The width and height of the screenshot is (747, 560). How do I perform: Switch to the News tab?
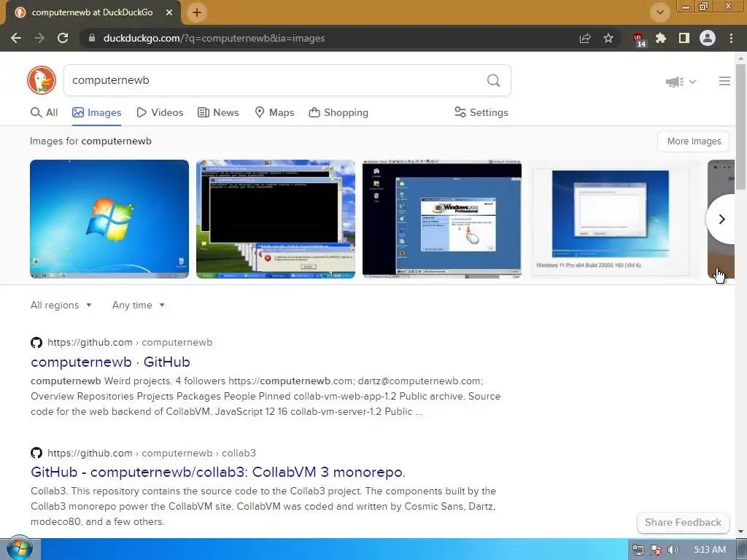219,112
